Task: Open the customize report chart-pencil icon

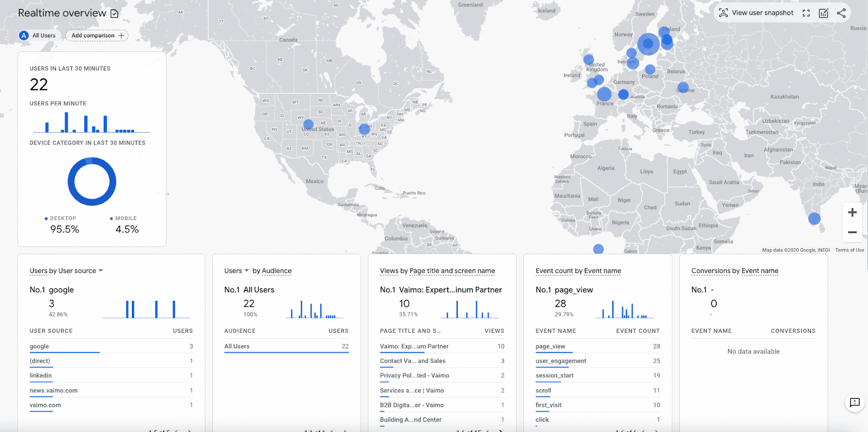Action: [824, 13]
